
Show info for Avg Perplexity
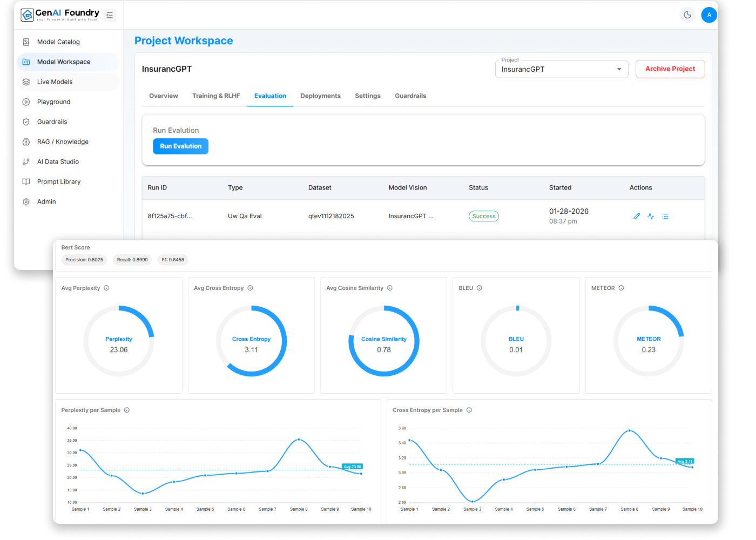pos(106,288)
